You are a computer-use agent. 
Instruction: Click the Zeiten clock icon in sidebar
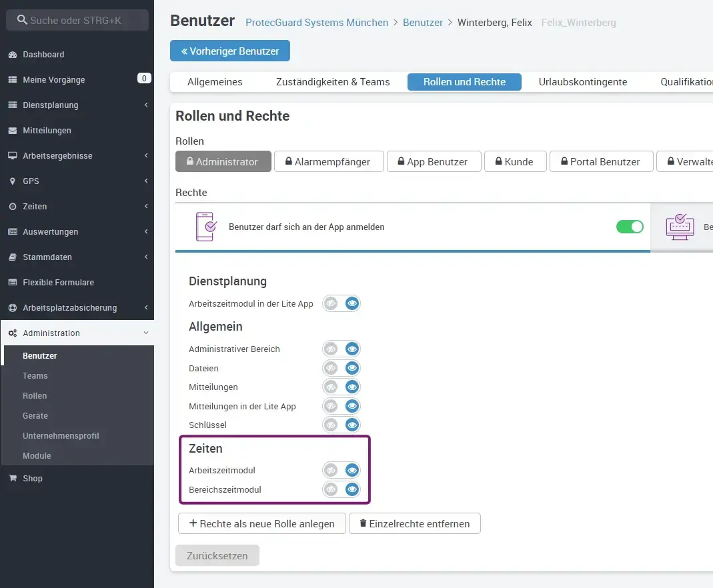[12, 207]
